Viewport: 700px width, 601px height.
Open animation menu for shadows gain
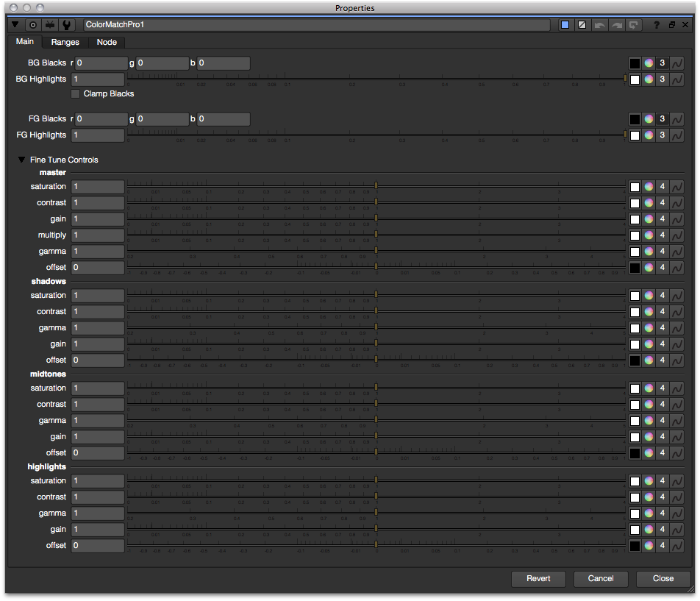click(677, 344)
